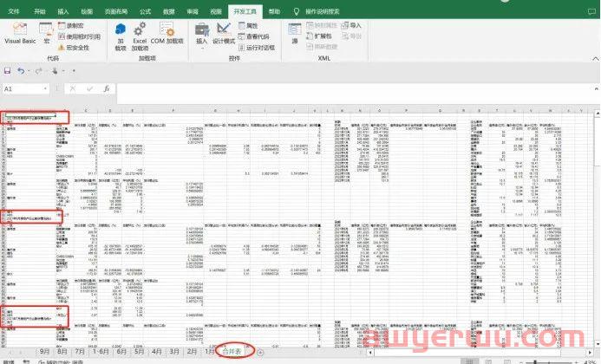Redo the last action
The image size is (601, 364).
(x=38, y=71)
